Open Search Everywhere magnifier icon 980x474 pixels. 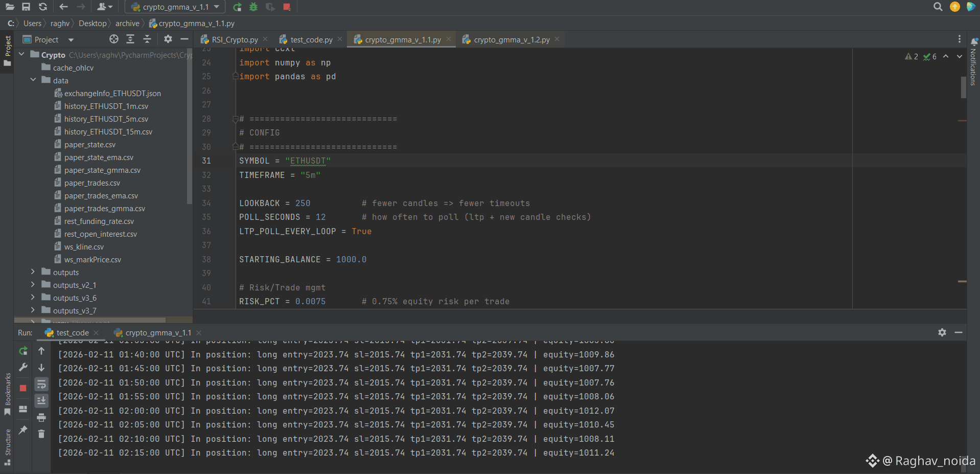point(938,7)
